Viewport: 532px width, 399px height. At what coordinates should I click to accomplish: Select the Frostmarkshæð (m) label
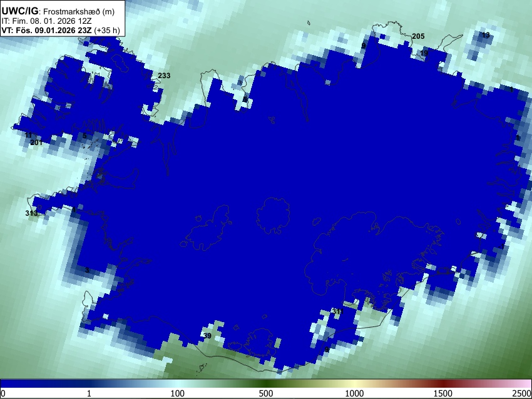tap(79, 12)
